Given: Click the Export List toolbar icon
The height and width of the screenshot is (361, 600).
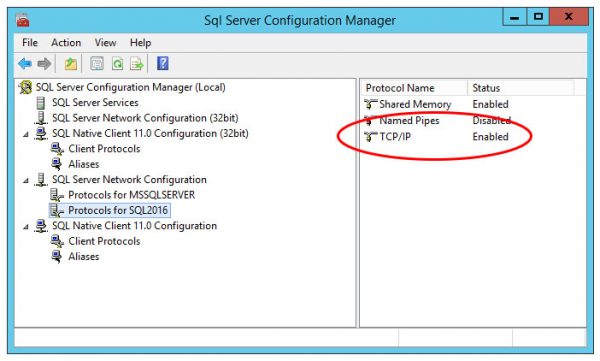Looking at the screenshot, I should pos(137,64).
